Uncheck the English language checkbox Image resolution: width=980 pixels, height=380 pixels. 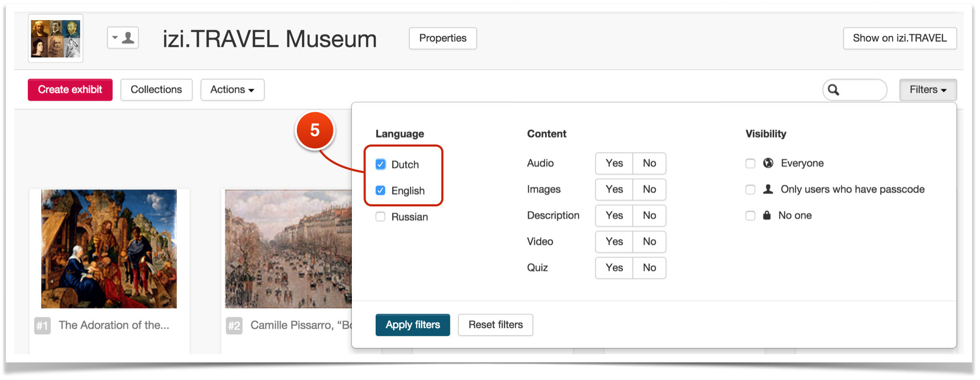coord(380,191)
